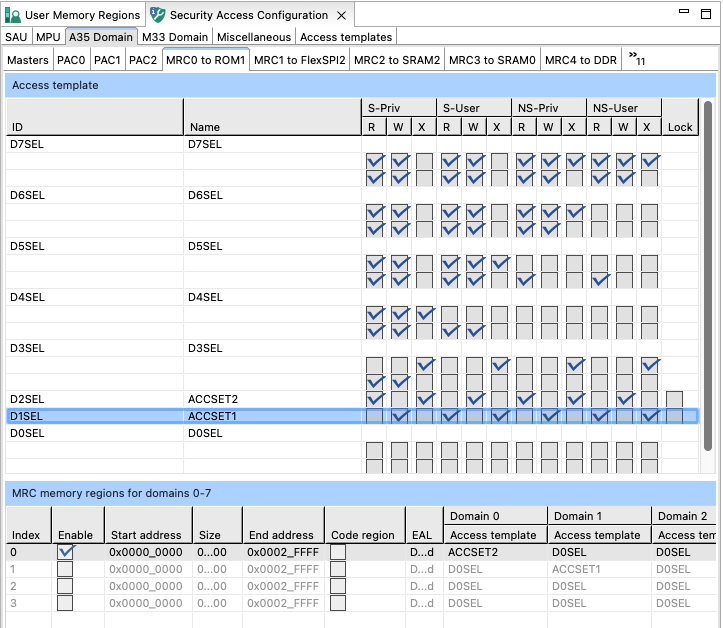Viewport: 723px width, 628px height.
Task: Open the Access templates tab
Action: pyautogui.click(x=346, y=37)
